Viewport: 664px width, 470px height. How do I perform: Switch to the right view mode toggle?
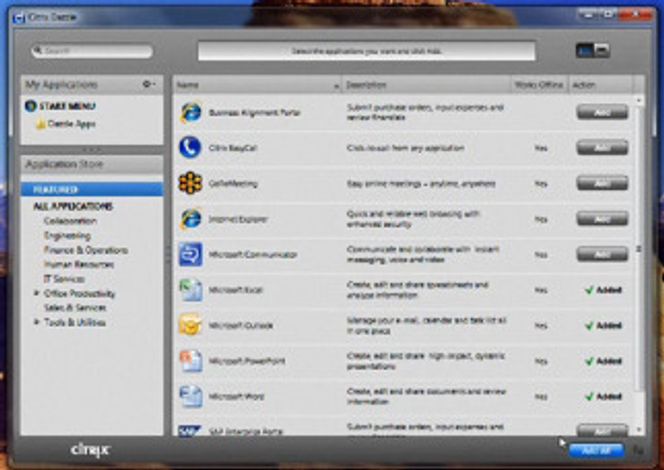point(602,50)
